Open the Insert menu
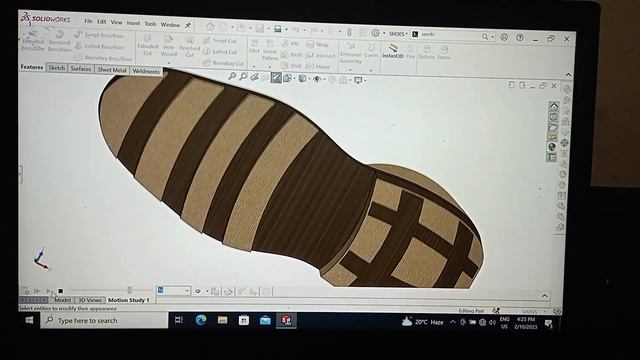640x360 pixels. coord(133,23)
